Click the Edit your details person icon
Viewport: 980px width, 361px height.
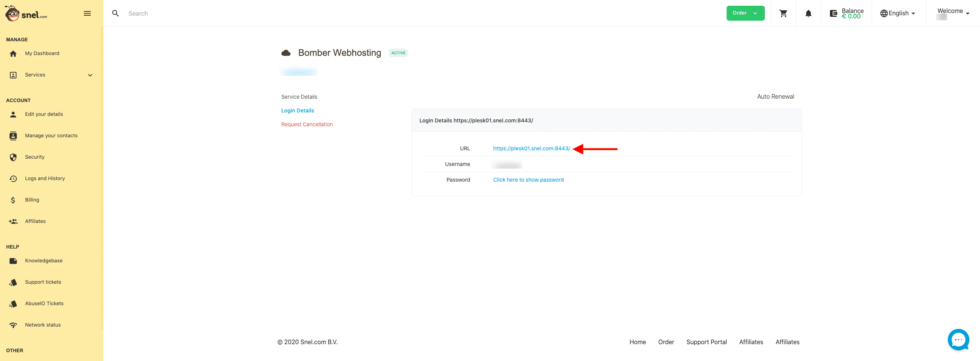pyautogui.click(x=13, y=114)
